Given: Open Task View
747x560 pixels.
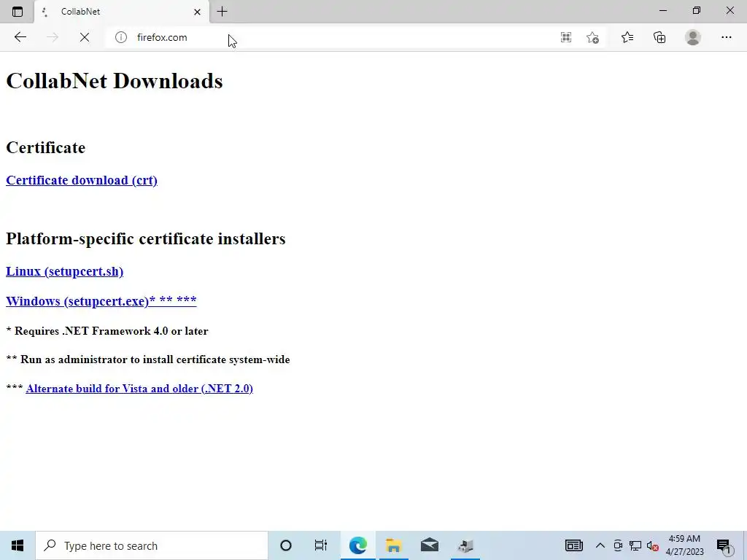Looking at the screenshot, I should 321,545.
